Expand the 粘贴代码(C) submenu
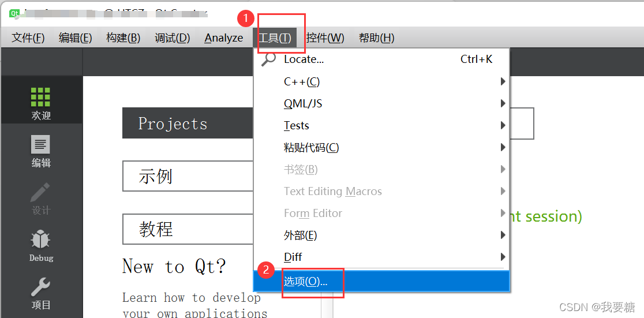 381,147
